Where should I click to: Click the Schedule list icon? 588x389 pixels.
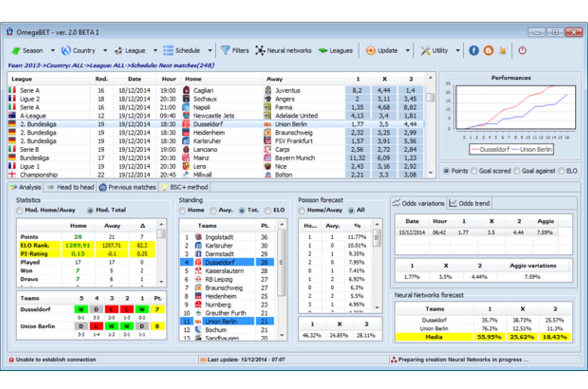tap(168, 50)
